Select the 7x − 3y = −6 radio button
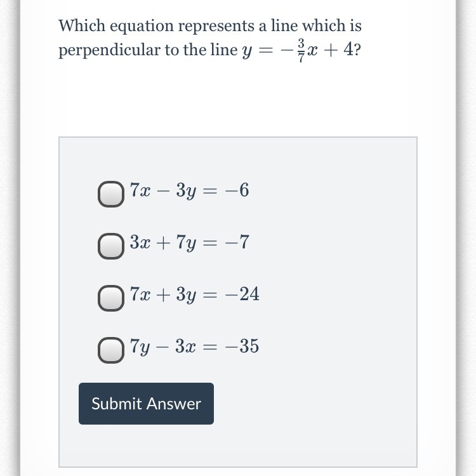This screenshot has width=476, height=476. pyautogui.click(x=111, y=195)
